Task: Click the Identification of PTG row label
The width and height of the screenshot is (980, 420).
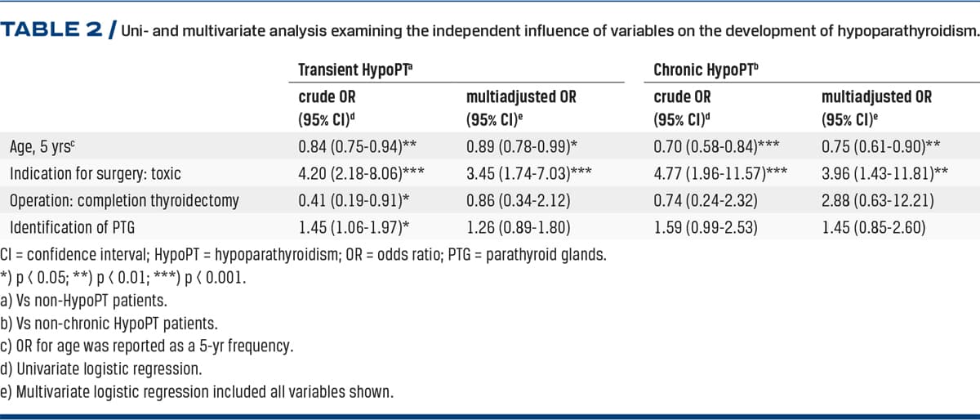Action: point(80,225)
